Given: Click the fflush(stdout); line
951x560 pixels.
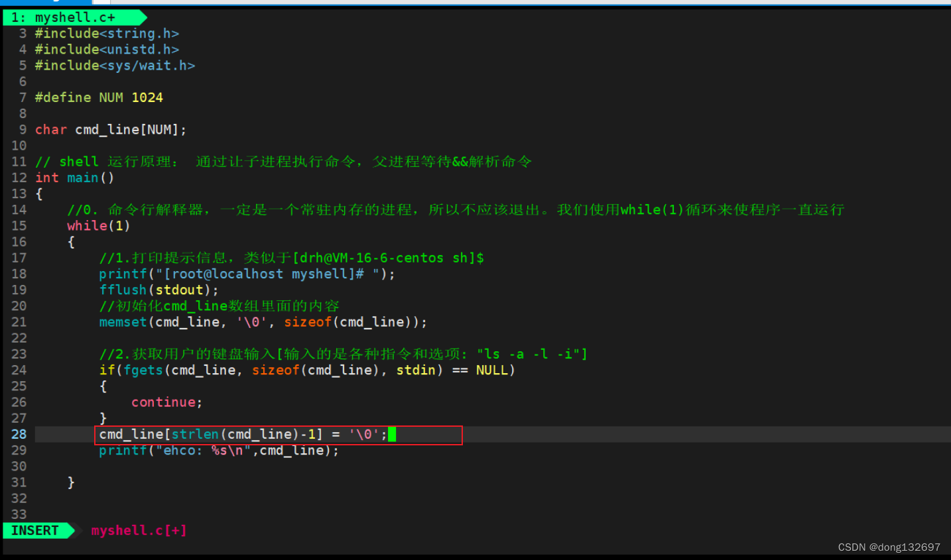Looking at the screenshot, I should (x=158, y=290).
